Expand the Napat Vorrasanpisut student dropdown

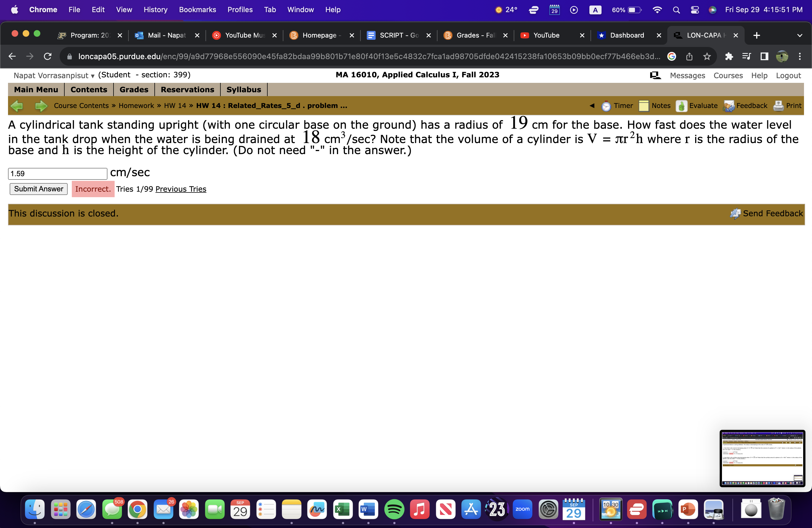(x=92, y=76)
